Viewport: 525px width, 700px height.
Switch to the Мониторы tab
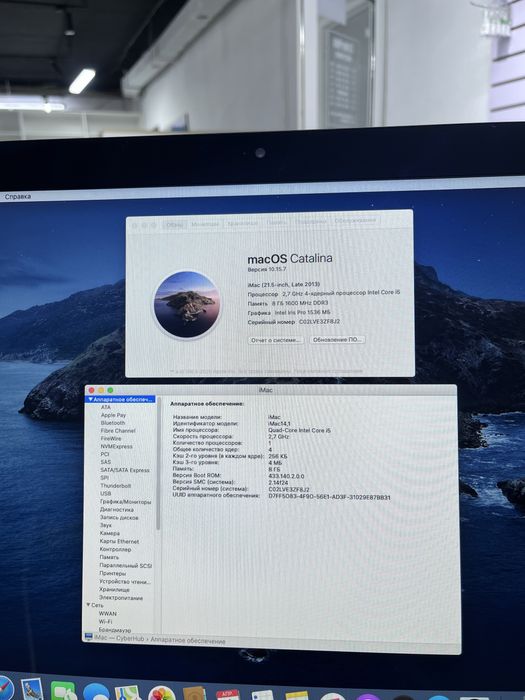[205, 224]
